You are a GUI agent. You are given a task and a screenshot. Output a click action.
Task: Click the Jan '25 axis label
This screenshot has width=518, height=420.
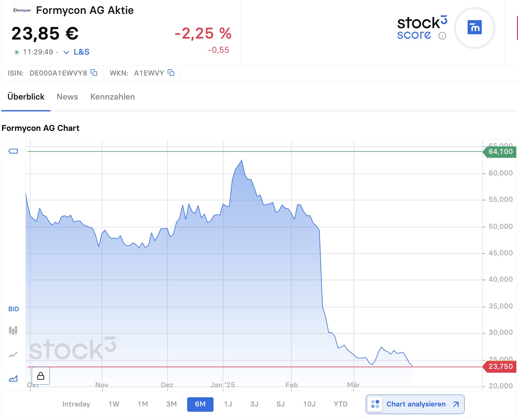223,385
